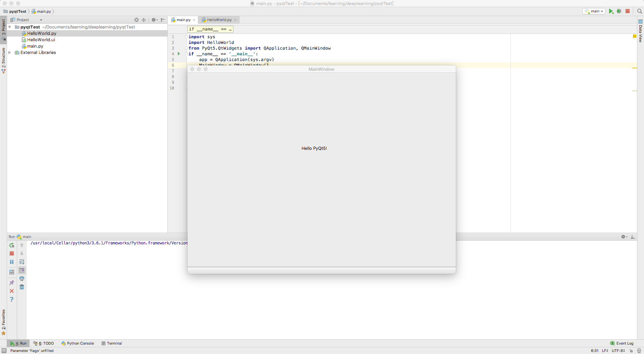Debug 'main' using the bug icon
This screenshot has height=354, width=644.
point(619,11)
